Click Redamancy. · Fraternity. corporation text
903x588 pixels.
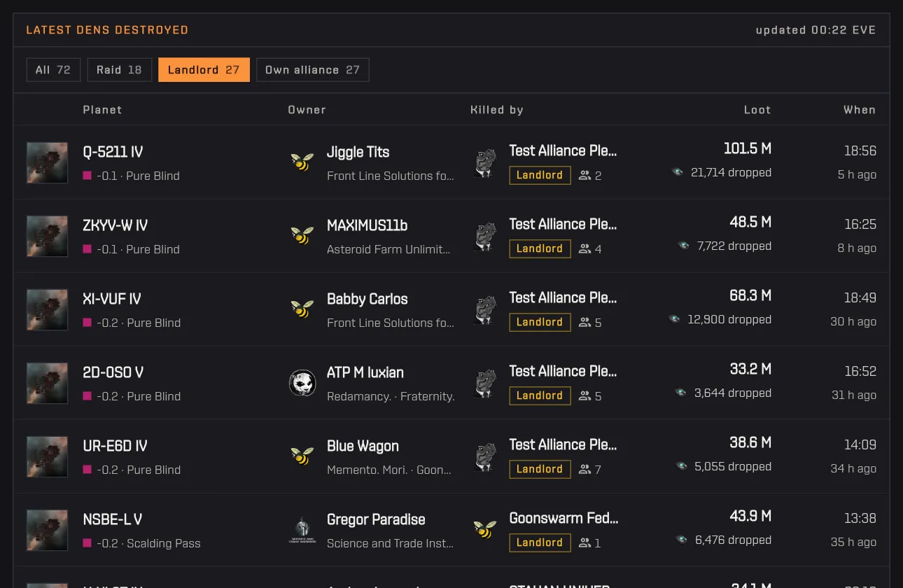391,396
